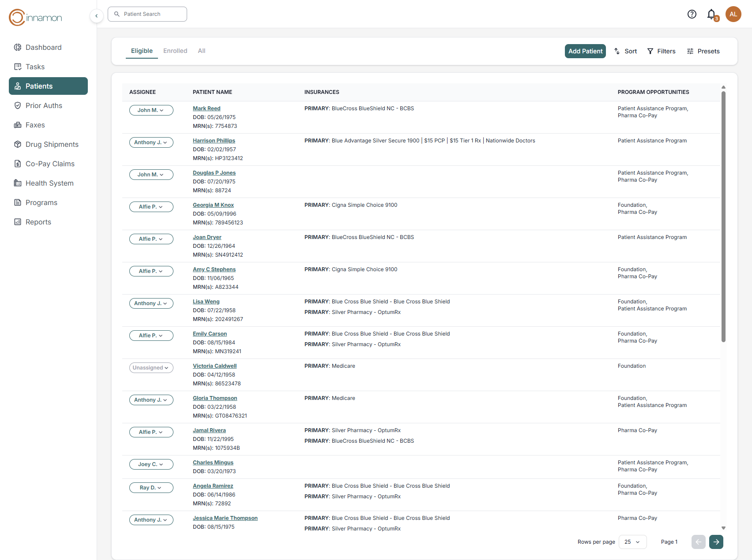Click the patient table vertical scrollbar

[x=723, y=216]
